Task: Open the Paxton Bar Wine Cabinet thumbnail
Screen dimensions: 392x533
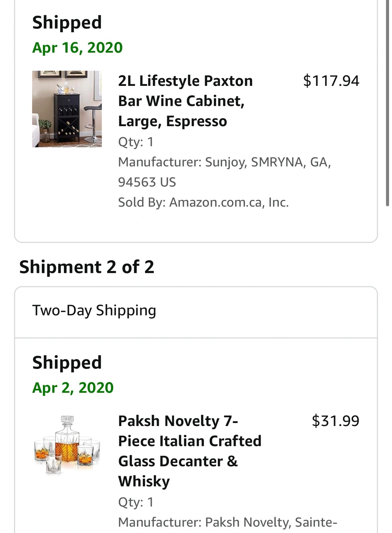Action: click(67, 109)
